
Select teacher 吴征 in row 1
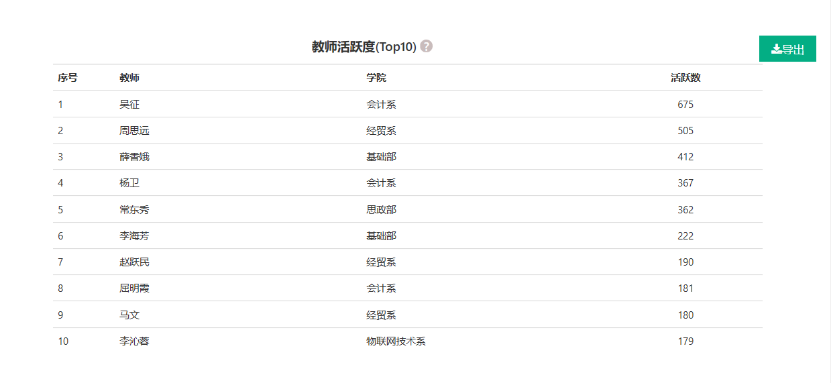click(129, 104)
